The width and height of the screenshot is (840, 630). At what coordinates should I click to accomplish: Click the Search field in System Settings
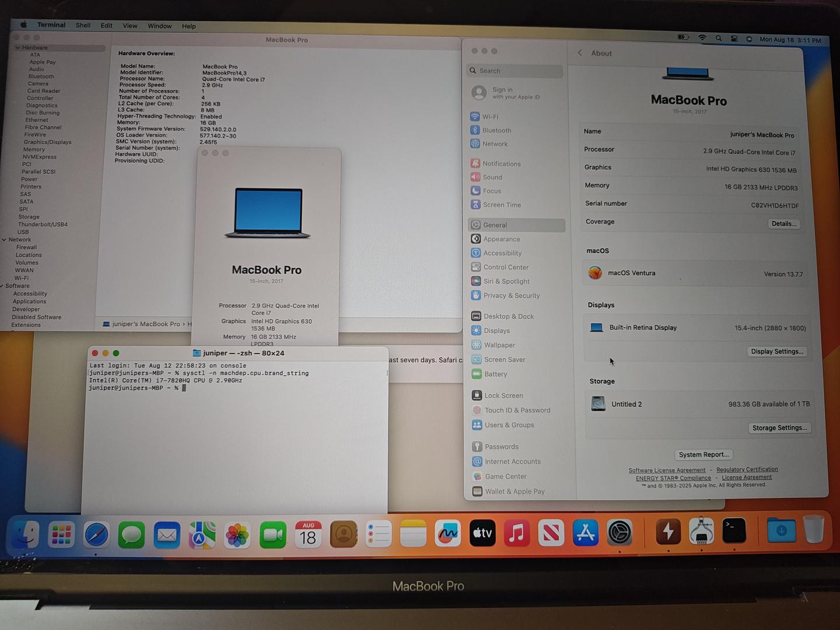515,71
